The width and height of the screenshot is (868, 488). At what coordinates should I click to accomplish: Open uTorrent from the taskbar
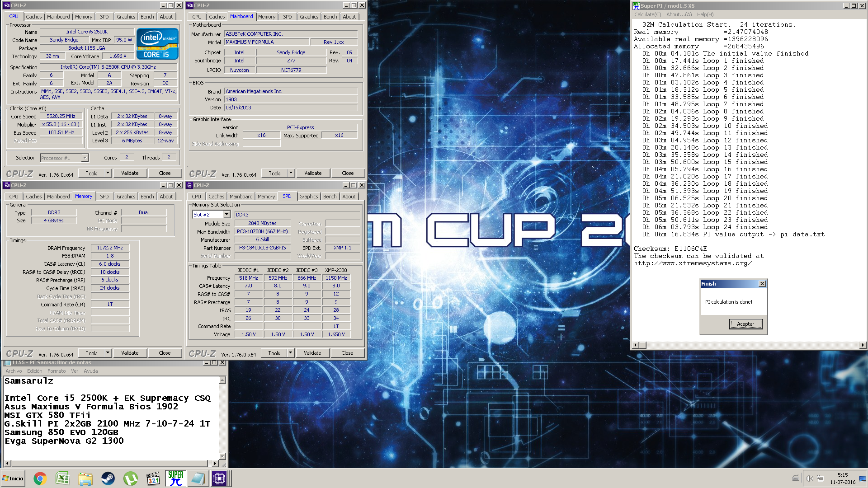130,479
